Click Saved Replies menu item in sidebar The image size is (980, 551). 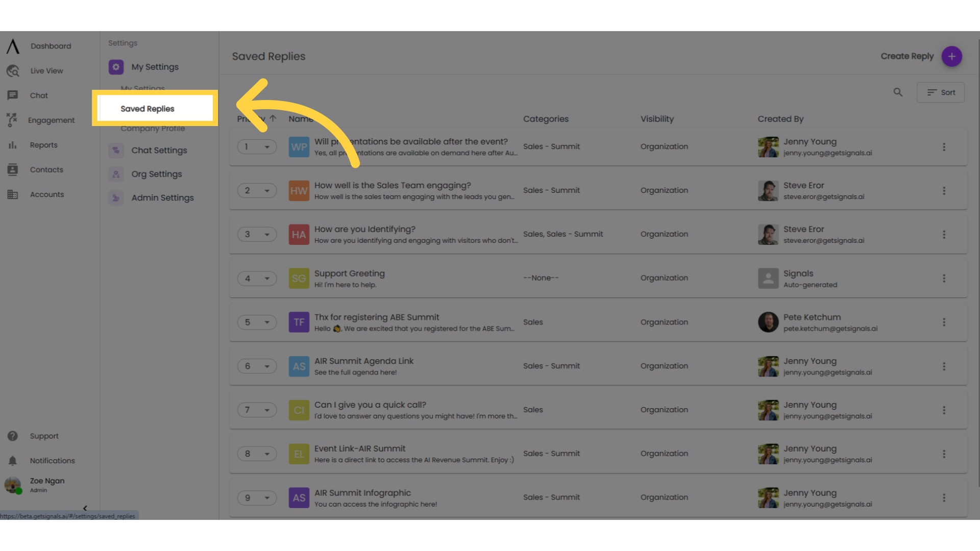146,108
